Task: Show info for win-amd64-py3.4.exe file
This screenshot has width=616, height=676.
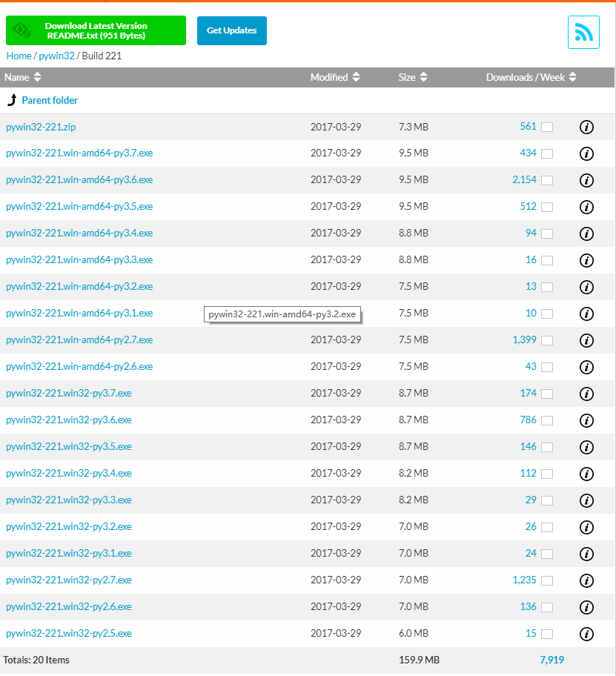Action: (586, 233)
